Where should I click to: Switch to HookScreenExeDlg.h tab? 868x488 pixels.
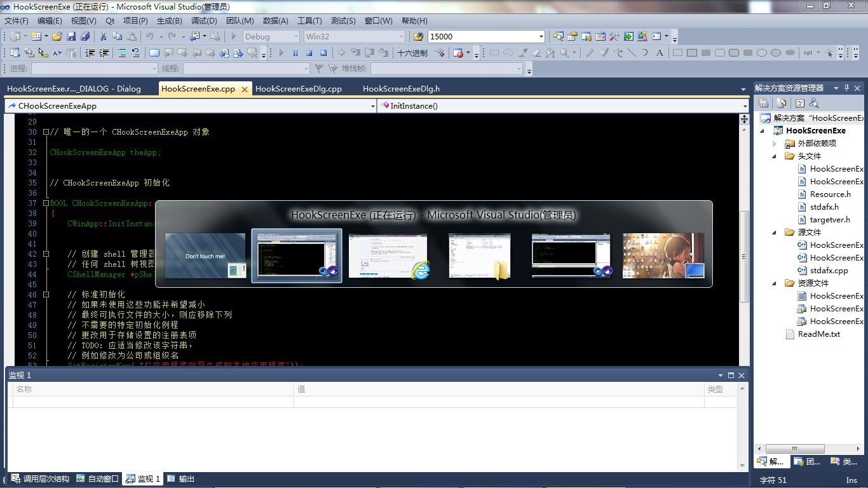tap(402, 89)
